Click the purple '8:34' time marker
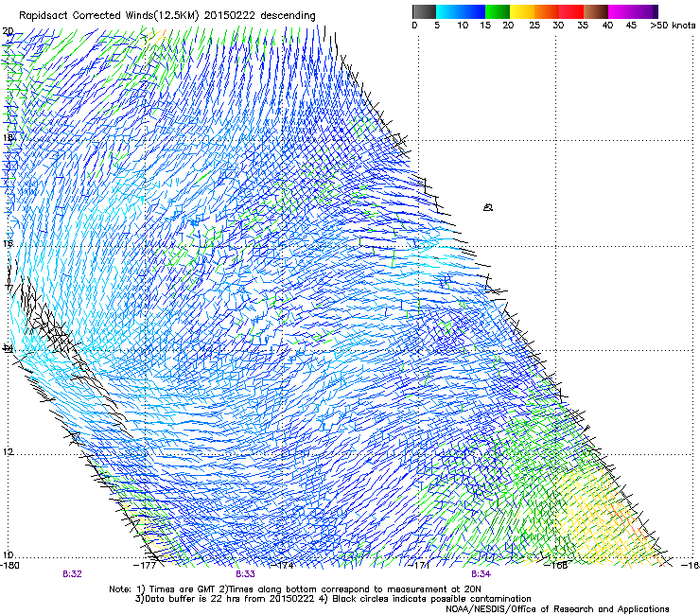Screen dimensions: 700x615 pos(481,574)
